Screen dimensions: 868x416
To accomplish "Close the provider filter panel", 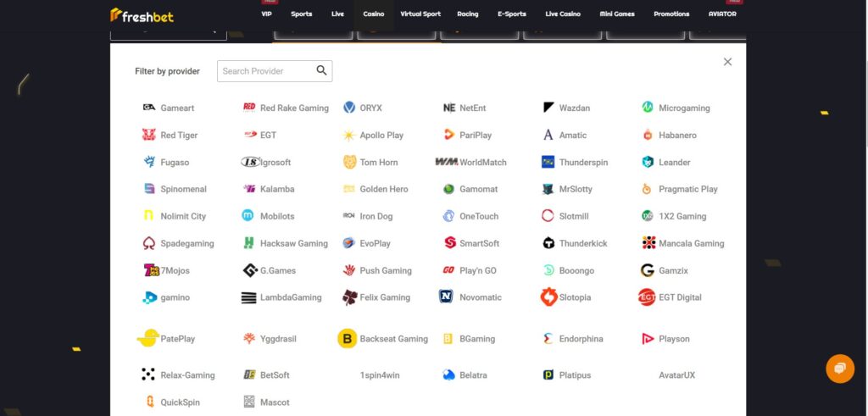I will click(x=727, y=62).
